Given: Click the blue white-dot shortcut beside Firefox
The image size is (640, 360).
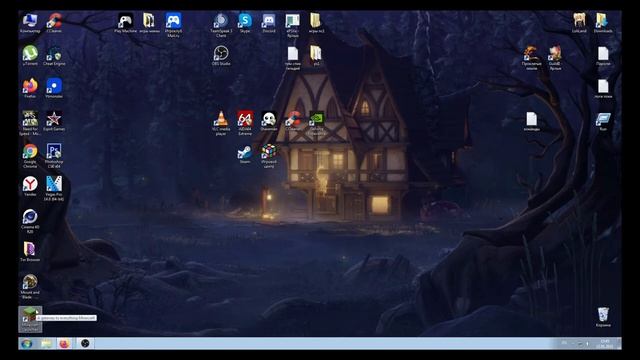Looking at the screenshot, I should [54, 88].
